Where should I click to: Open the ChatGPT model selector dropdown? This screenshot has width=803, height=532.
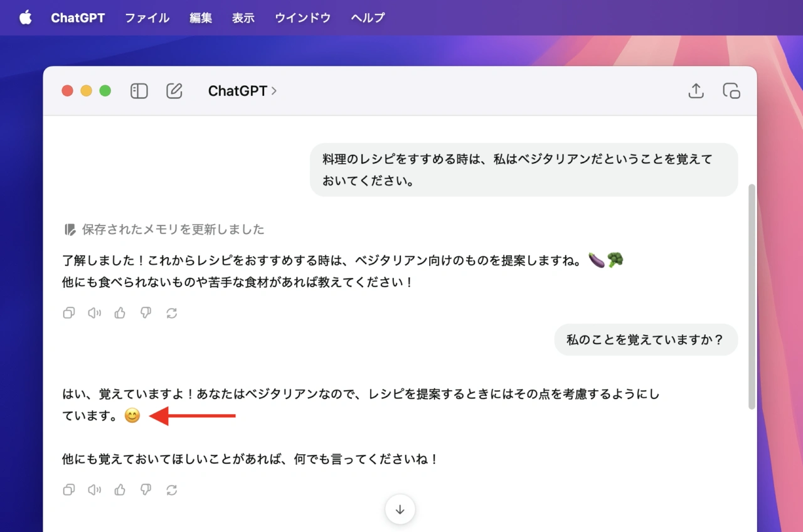[x=242, y=91]
